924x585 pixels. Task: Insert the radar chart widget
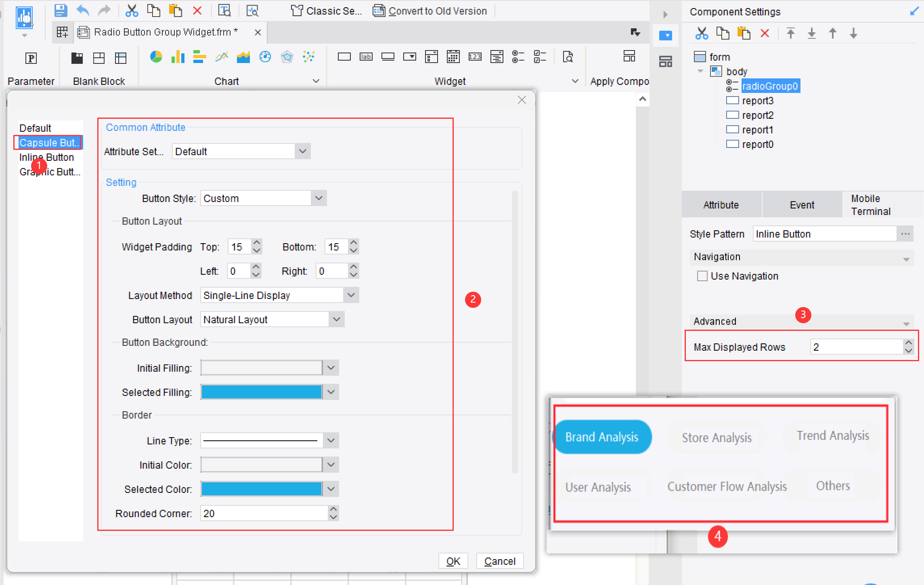click(287, 57)
